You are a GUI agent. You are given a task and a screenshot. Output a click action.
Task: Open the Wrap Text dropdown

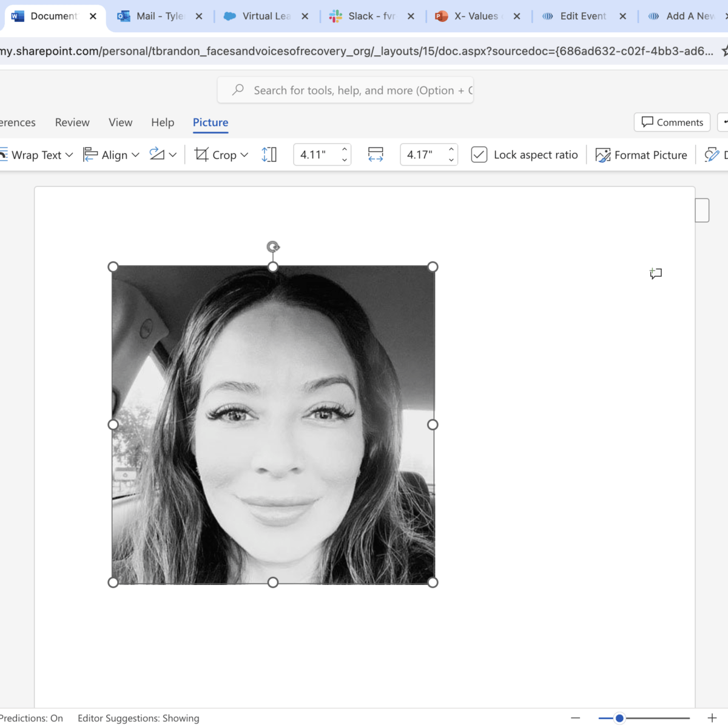pyautogui.click(x=38, y=155)
